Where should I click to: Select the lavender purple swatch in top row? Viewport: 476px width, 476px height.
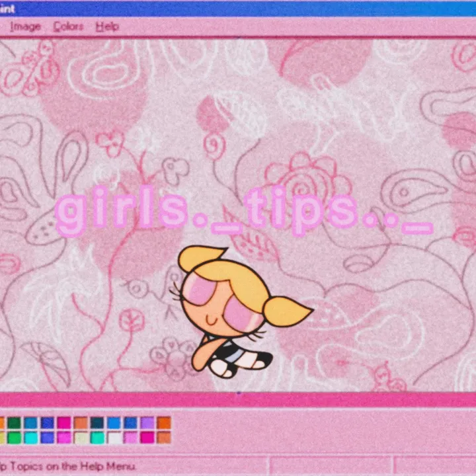tap(147, 423)
